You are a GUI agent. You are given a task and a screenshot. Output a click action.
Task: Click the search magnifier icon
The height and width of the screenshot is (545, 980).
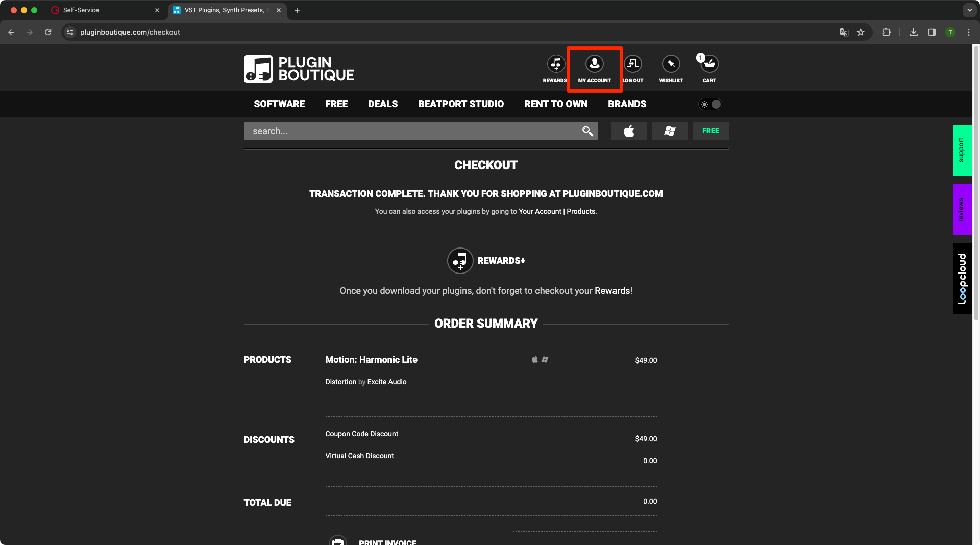pos(587,131)
